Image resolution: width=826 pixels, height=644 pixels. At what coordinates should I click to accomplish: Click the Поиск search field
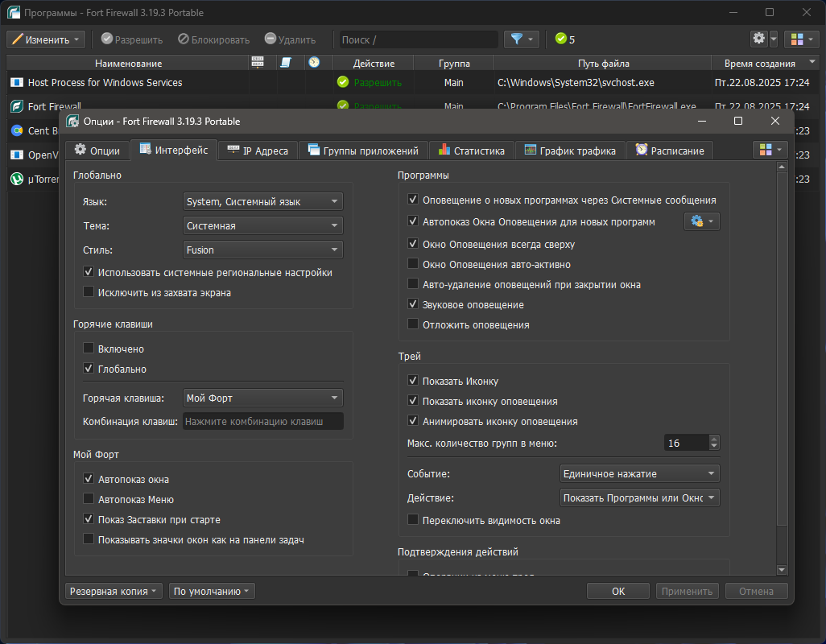pyautogui.click(x=419, y=39)
